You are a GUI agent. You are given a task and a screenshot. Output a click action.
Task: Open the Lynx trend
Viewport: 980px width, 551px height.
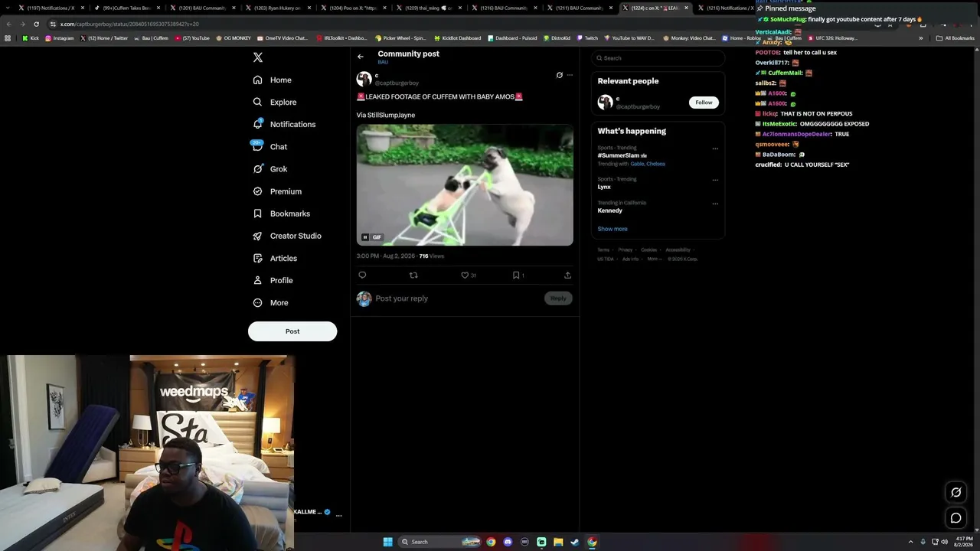click(x=604, y=187)
